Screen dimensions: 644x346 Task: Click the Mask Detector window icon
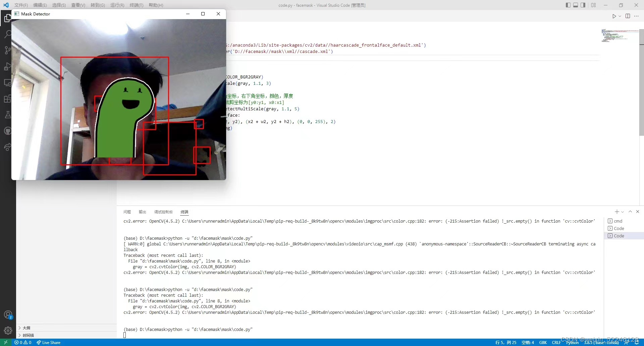pyautogui.click(x=16, y=14)
